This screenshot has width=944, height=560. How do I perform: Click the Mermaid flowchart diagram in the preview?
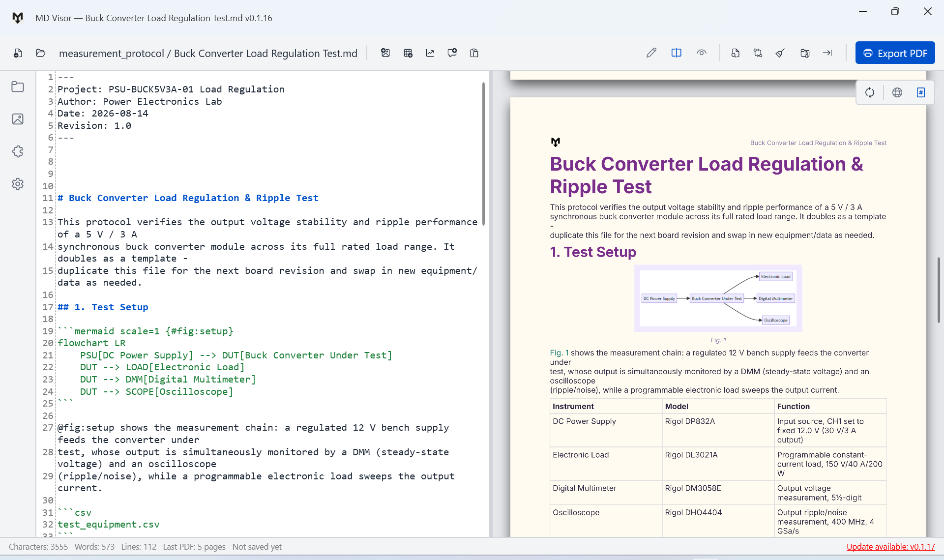click(x=718, y=298)
